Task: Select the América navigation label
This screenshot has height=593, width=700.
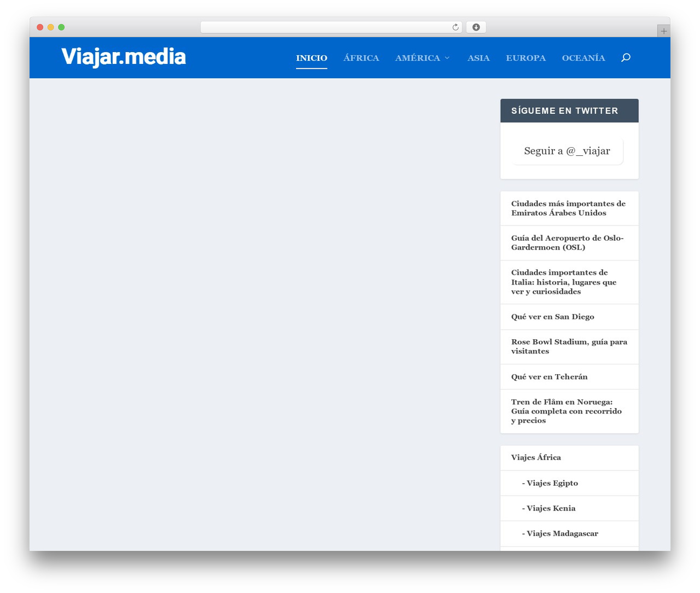Action: (417, 58)
